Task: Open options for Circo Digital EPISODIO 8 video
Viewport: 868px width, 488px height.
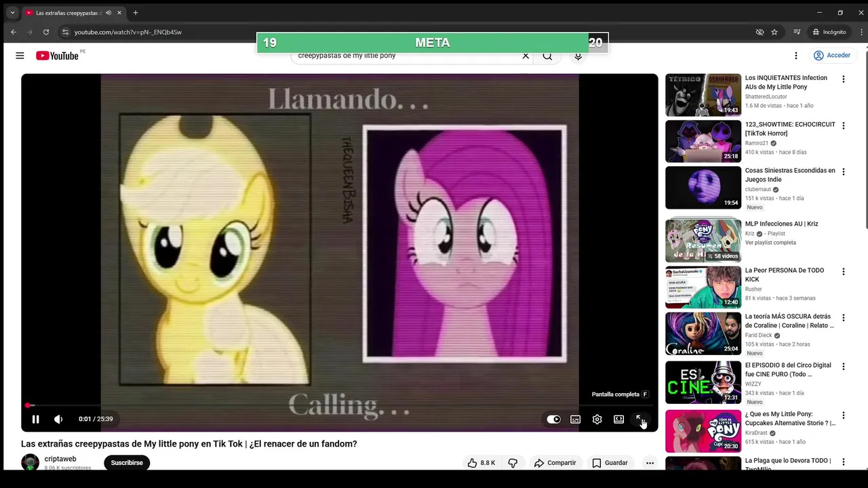Action: [x=844, y=367]
